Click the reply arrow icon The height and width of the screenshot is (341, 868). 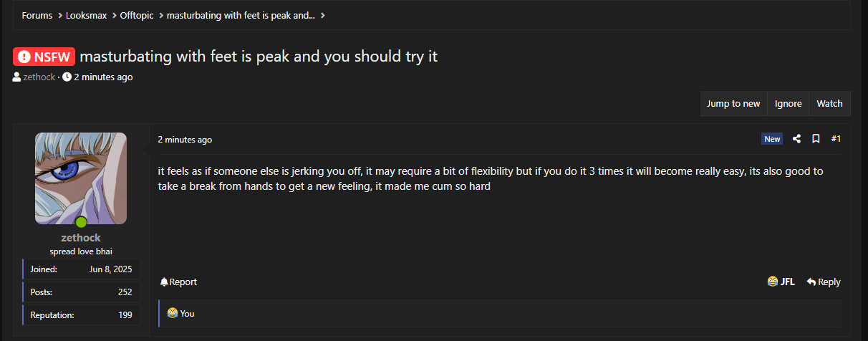coord(811,282)
